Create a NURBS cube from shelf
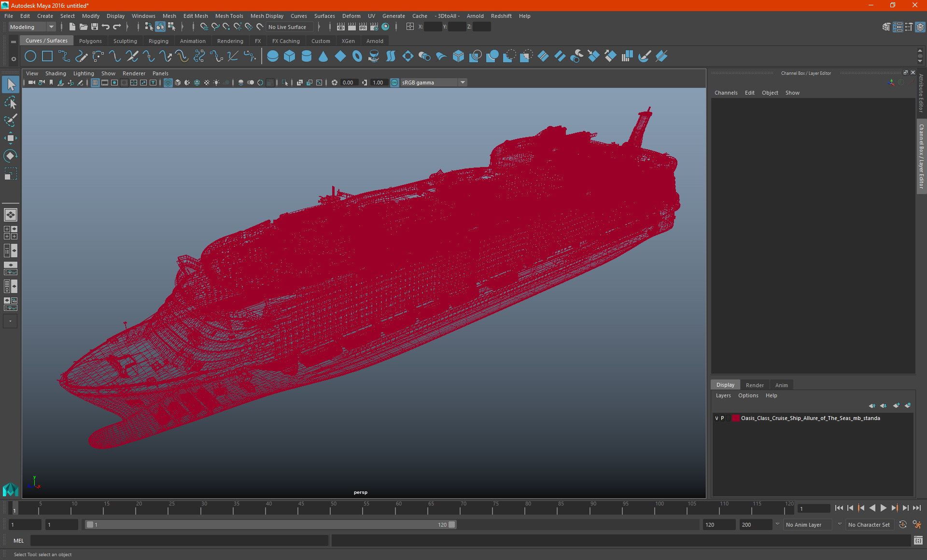This screenshot has width=927, height=560. [x=290, y=56]
